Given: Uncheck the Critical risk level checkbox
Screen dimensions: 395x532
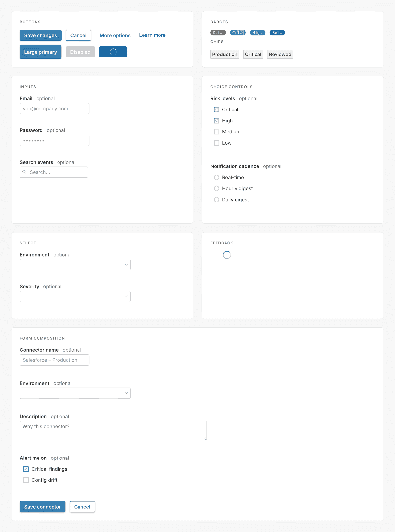Looking at the screenshot, I should click(217, 110).
